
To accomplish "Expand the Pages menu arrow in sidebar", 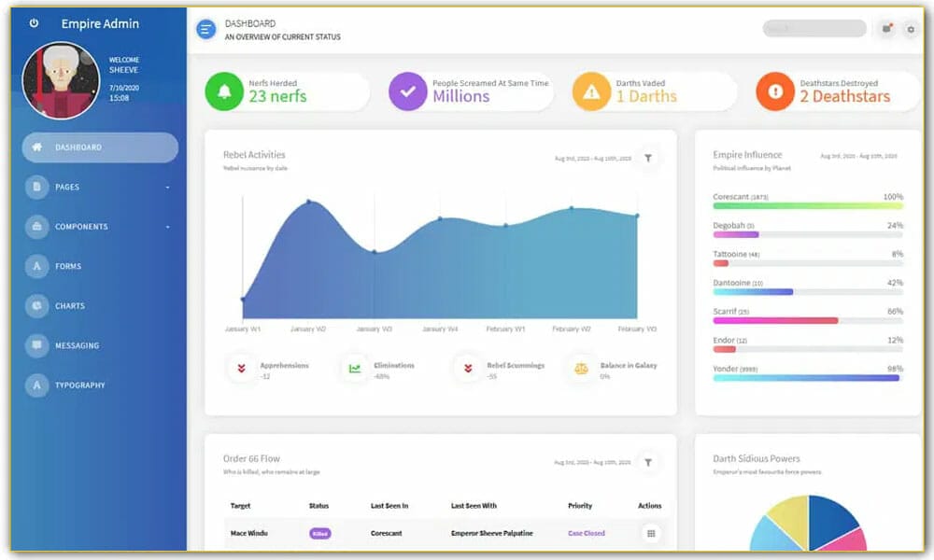I will coord(168,188).
